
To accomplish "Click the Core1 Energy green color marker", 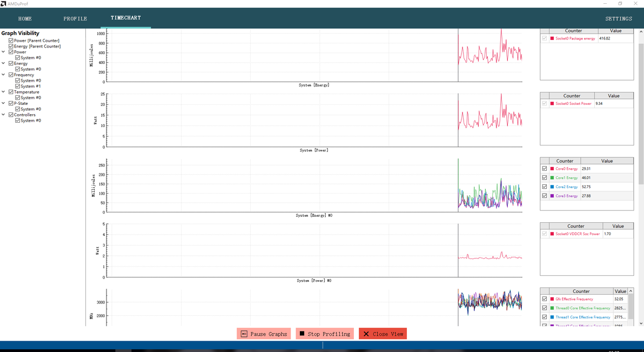I will click(552, 178).
